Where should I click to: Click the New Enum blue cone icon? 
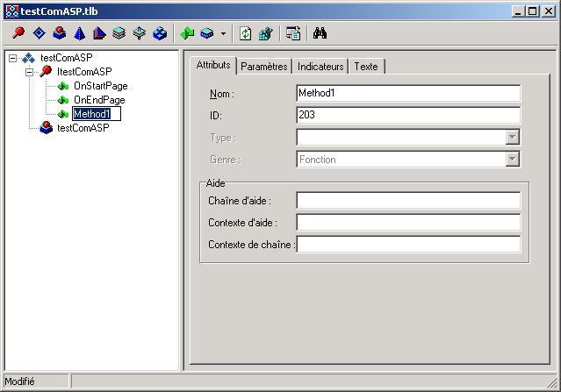pyautogui.click(x=79, y=33)
